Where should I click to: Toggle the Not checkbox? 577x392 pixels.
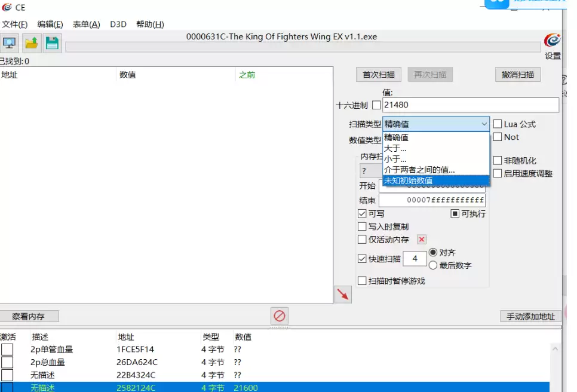coord(498,137)
